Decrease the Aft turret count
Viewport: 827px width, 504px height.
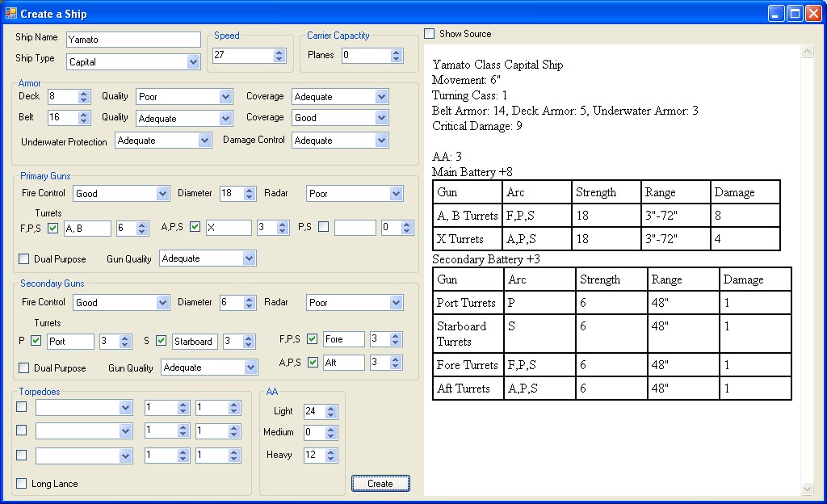point(396,366)
